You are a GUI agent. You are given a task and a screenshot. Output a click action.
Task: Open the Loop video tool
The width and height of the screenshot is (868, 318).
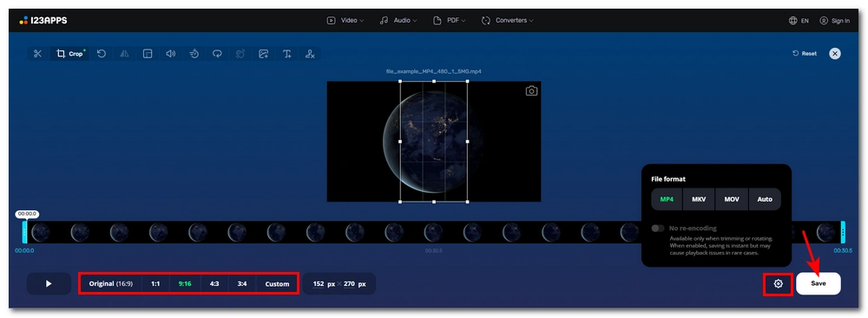[217, 54]
